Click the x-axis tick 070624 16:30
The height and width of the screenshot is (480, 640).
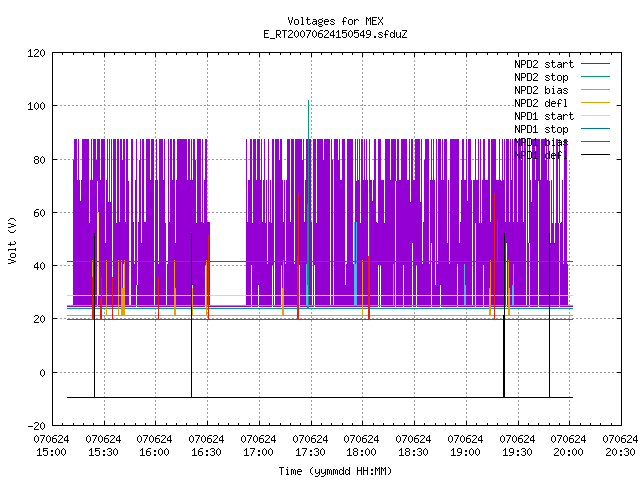click(206, 446)
